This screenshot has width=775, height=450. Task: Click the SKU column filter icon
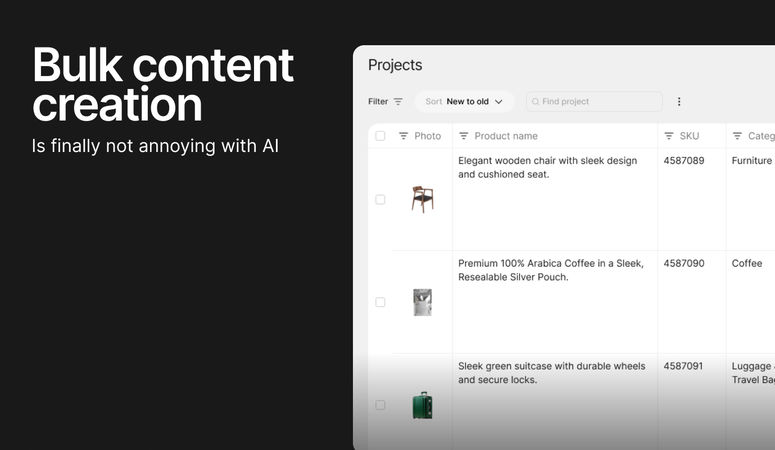669,136
